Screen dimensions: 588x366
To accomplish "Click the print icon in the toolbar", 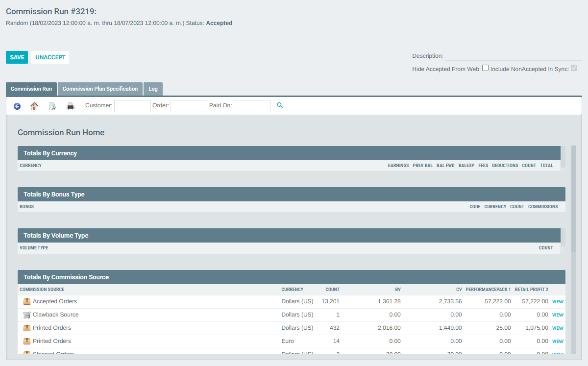I will pos(71,106).
